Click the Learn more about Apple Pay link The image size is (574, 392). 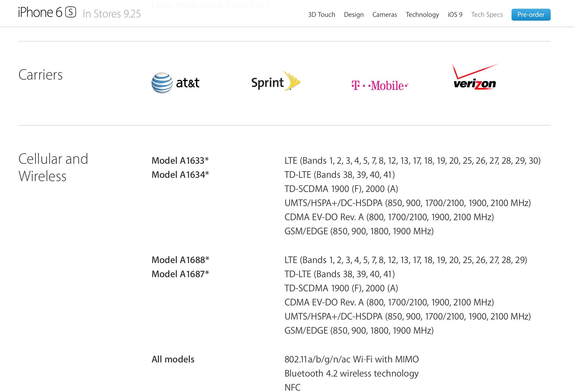pos(211,5)
